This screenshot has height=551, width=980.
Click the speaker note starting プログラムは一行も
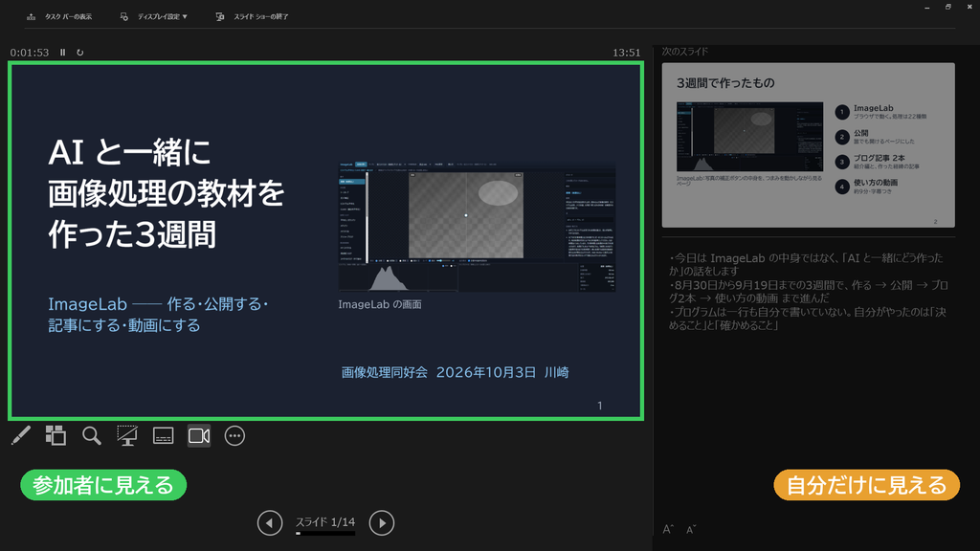pyautogui.click(x=807, y=318)
